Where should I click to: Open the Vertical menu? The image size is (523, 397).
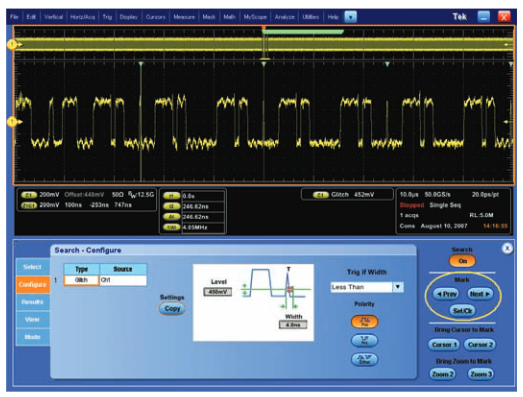53,17
